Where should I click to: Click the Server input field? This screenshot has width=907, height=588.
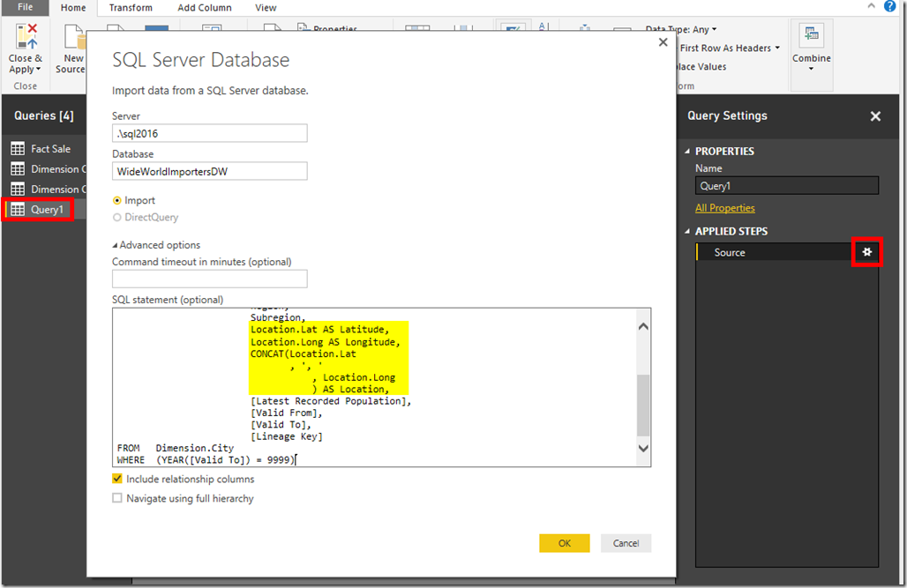tap(209, 134)
